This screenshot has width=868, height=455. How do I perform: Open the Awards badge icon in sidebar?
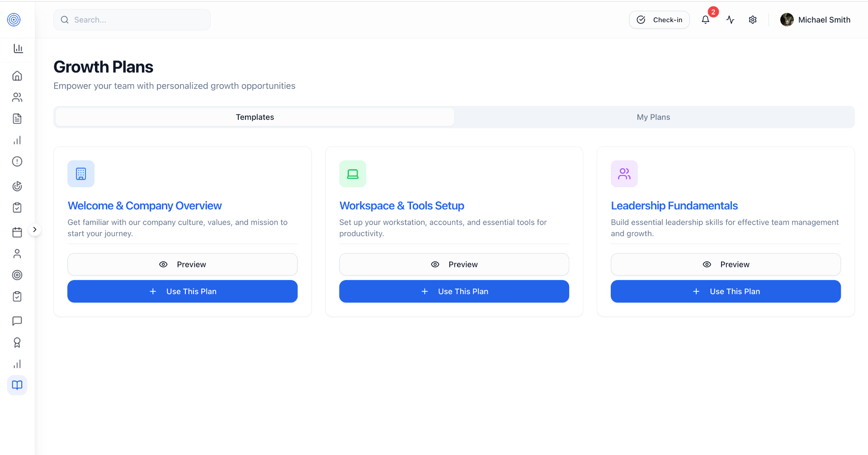(17, 342)
